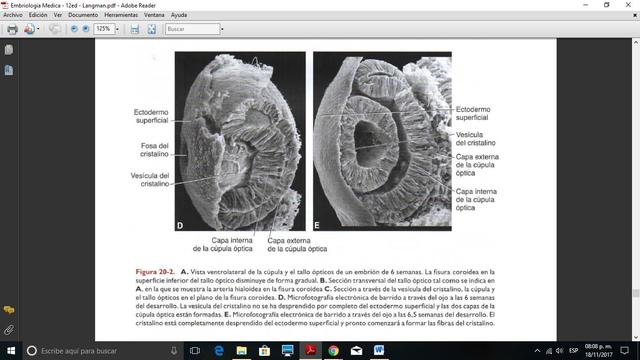Click micrograph image D of the eye
Image resolution: width=640 pixels, height=360 pixels.
coord(240,141)
